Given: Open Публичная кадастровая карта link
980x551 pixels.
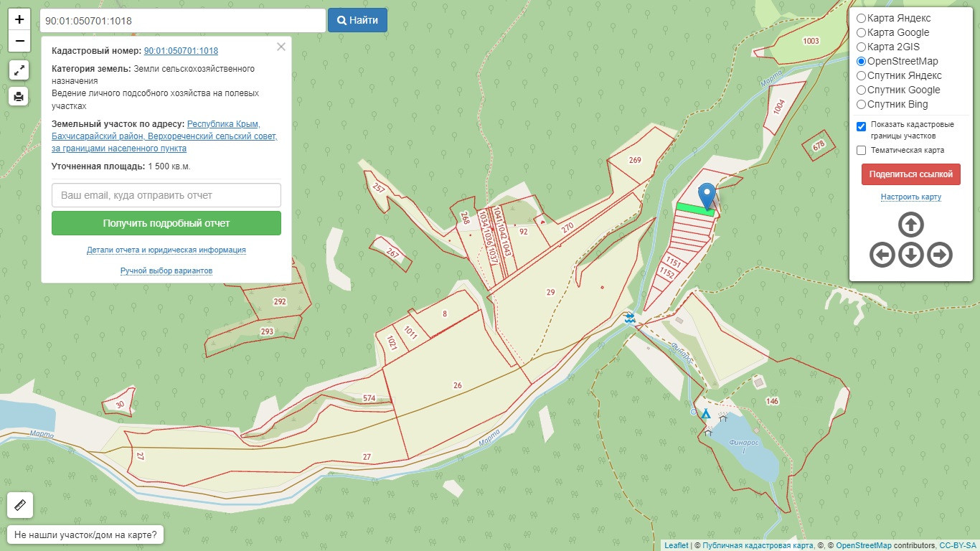Looking at the screenshot, I should [758, 545].
